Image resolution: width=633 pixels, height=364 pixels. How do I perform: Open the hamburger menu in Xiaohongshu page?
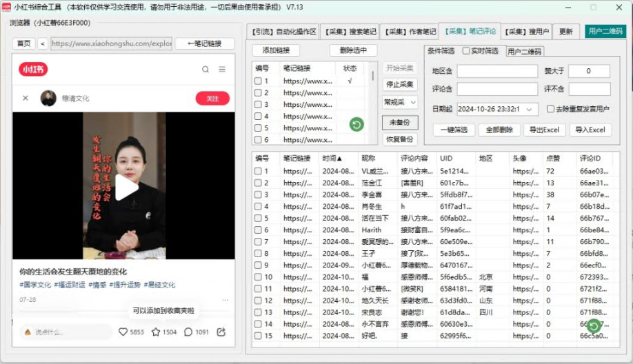[x=222, y=70]
